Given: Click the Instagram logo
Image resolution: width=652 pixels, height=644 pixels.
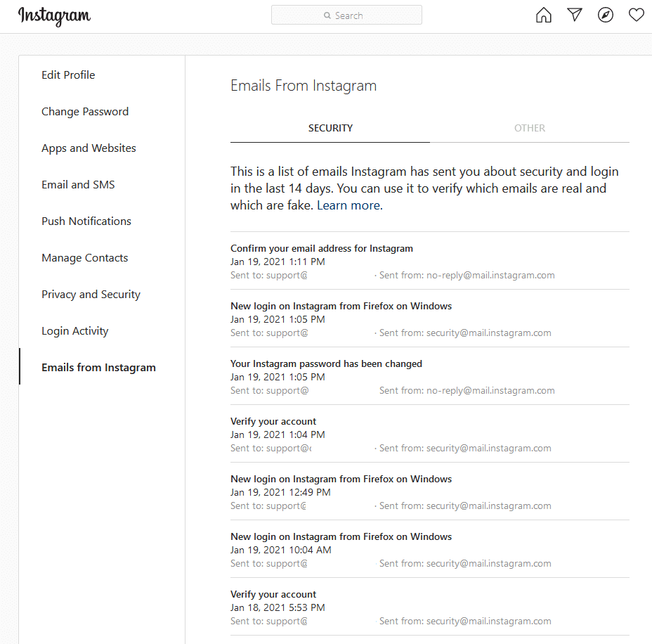Looking at the screenshot, I should click(x=54, y=16).
